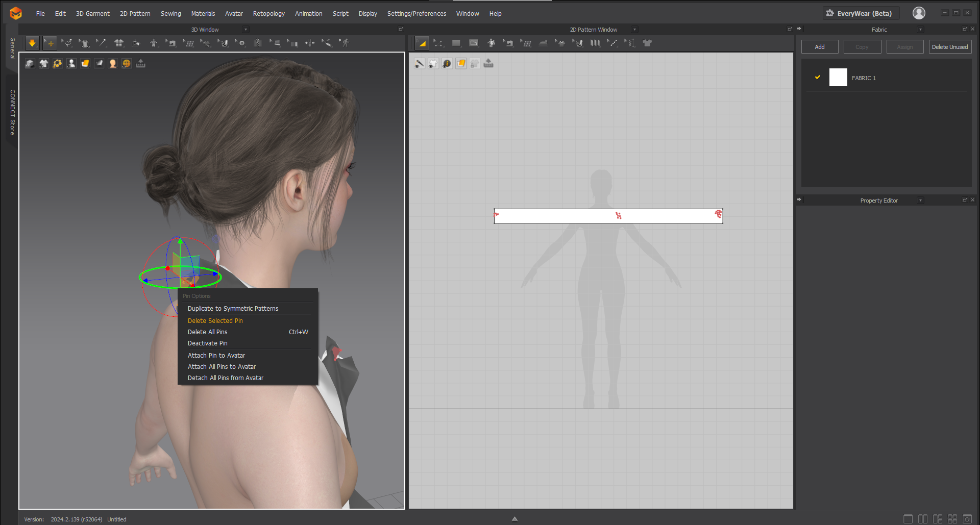Open the 3D Garment menu

(x=93, y=14)
